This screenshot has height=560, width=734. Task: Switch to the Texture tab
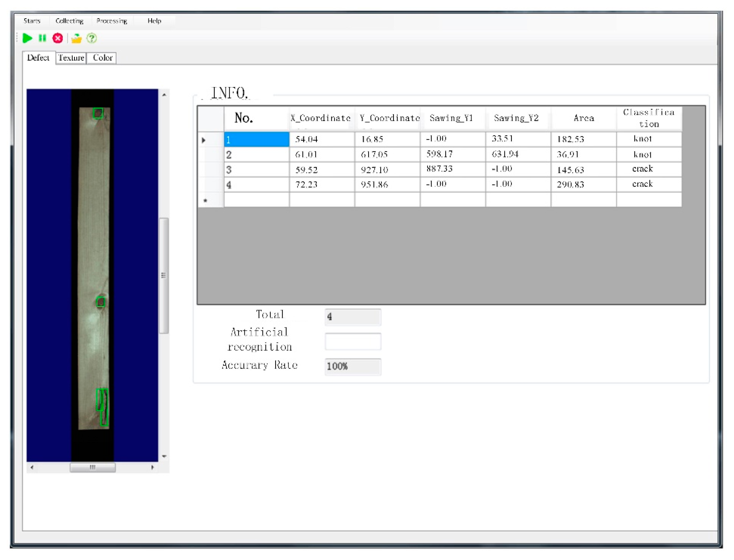tap(71, 58)
